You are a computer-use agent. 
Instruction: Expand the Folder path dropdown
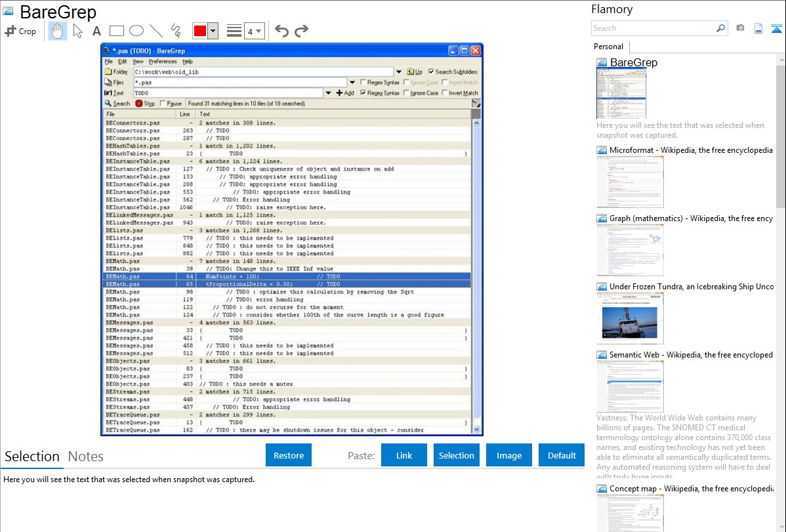(x=398, y=72)
